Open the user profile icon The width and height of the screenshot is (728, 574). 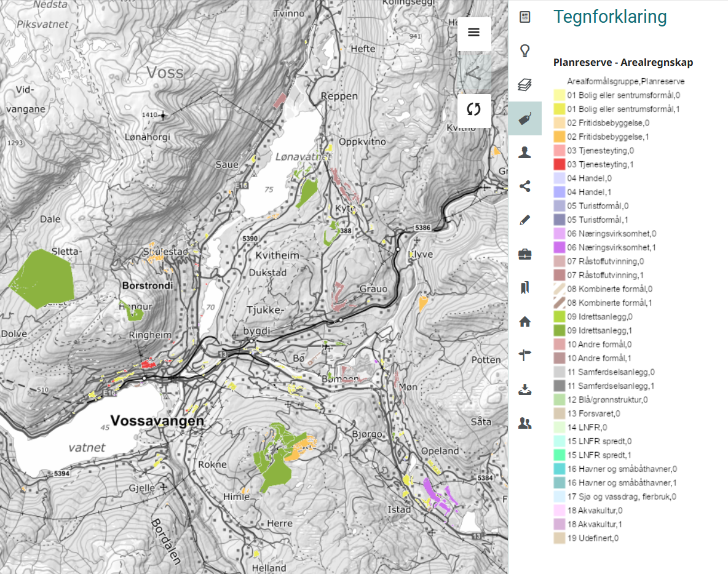point(524,153)
